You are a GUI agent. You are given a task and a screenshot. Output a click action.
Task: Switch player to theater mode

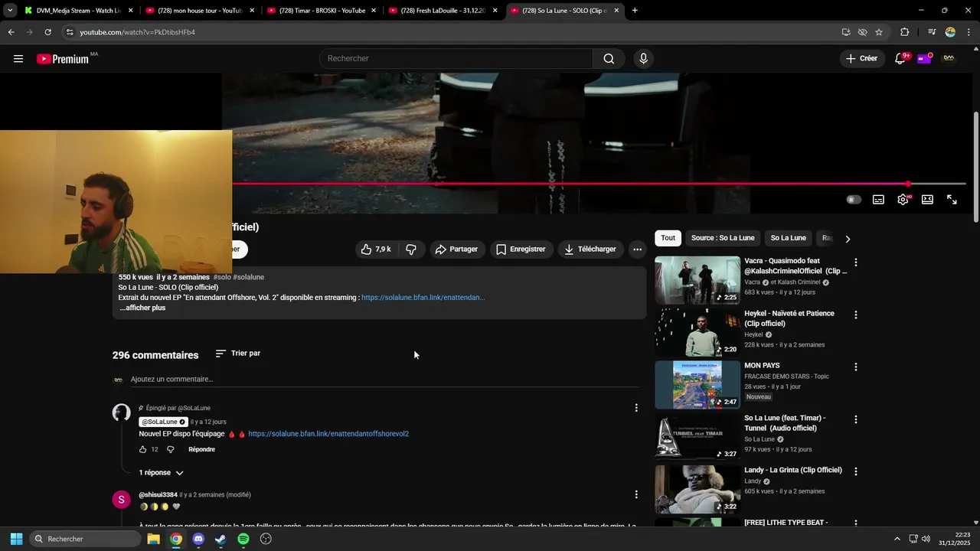coord(927,200)
